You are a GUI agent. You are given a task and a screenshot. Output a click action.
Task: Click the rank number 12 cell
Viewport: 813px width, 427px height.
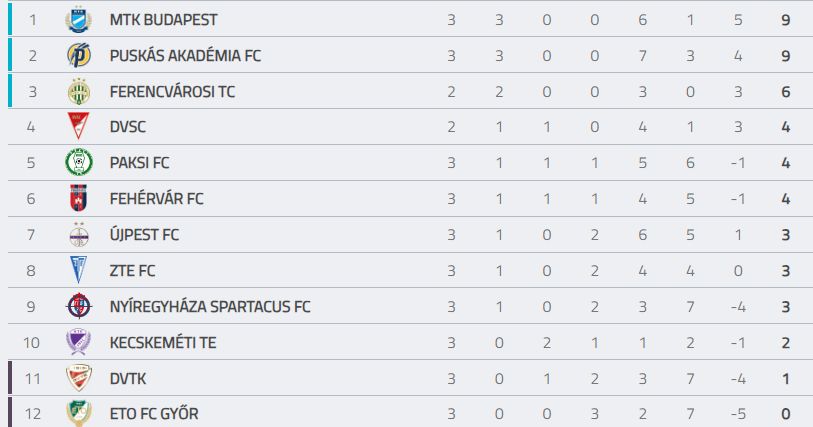coord(33,414)
